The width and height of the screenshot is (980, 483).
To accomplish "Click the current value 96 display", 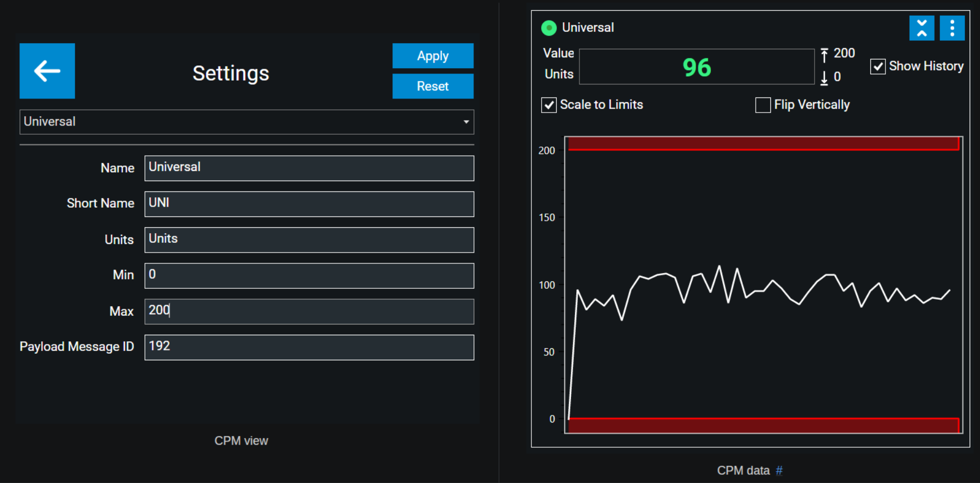I will click(697, 67).
